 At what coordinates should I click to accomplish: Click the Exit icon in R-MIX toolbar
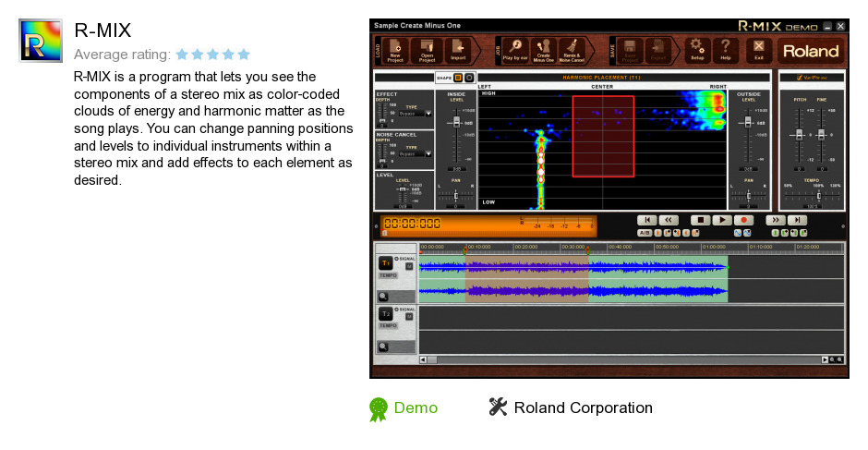pyautogui.click(x=758, y=51)
